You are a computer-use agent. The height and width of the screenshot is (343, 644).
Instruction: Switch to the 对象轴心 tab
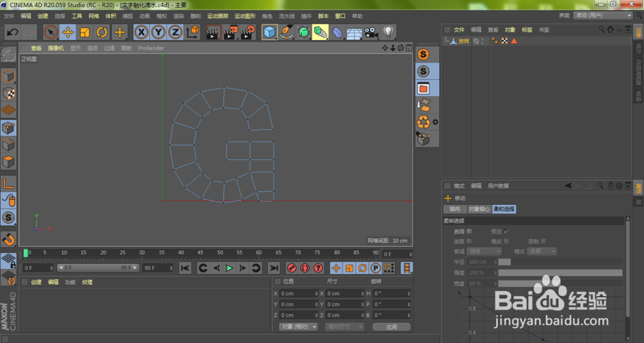478,209
